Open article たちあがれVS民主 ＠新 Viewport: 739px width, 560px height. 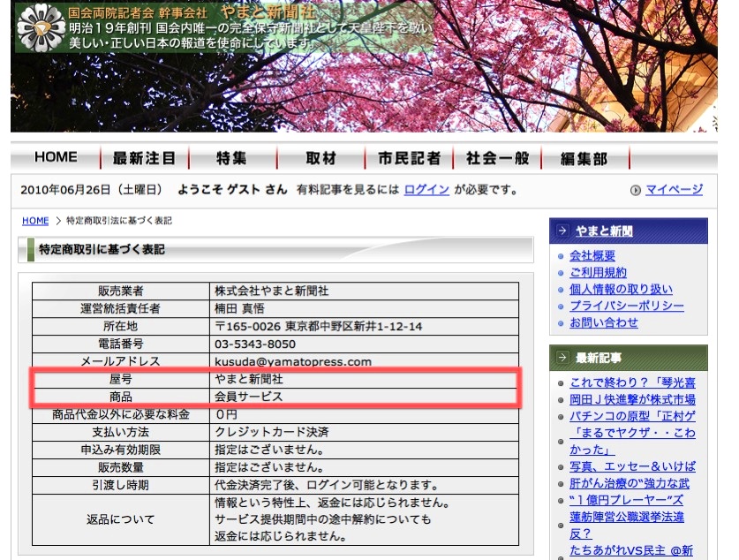[x=631, y=550]
